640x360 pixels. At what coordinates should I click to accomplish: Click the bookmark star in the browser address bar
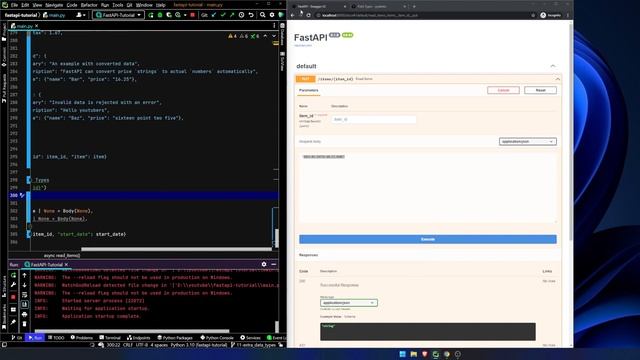tap(533, 15)
